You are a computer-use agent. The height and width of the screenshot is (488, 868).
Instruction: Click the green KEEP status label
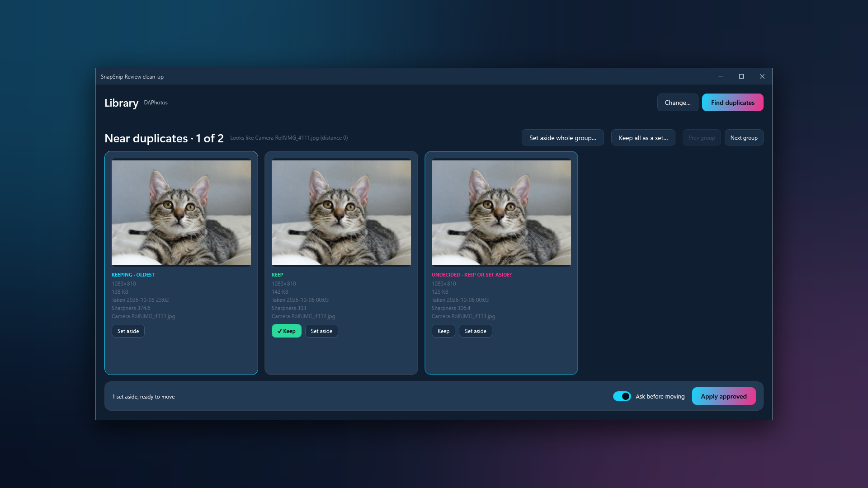(277, 275)
